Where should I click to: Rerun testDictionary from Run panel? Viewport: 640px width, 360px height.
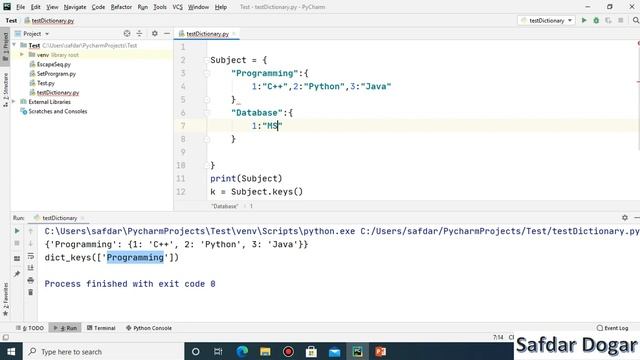click(17, 231)
